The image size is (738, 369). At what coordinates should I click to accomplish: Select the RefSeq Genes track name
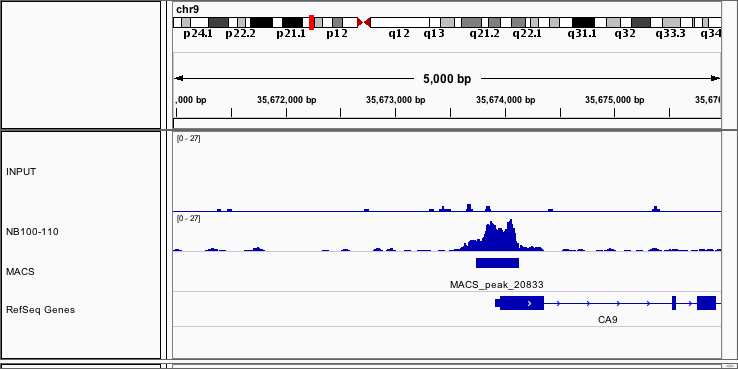[40, 310]
